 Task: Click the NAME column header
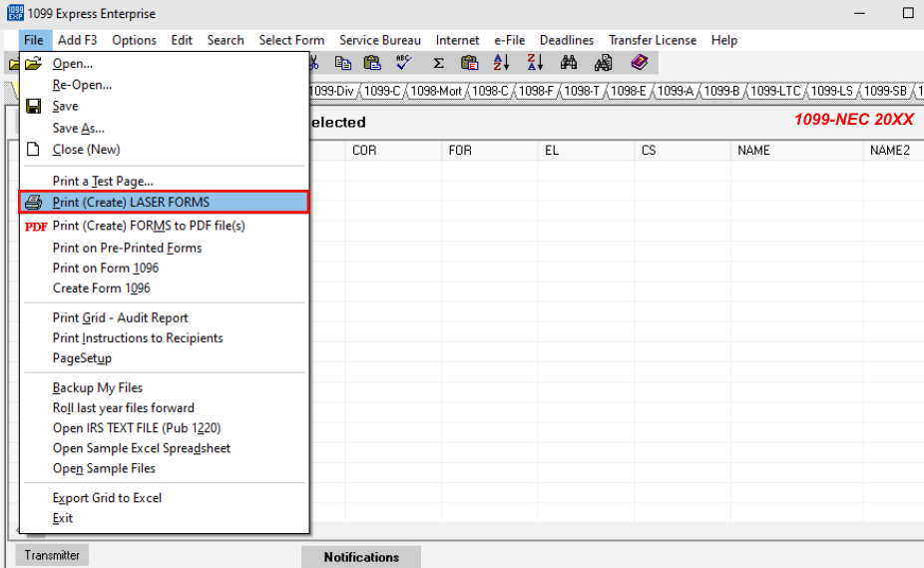(x=796, y=151)
